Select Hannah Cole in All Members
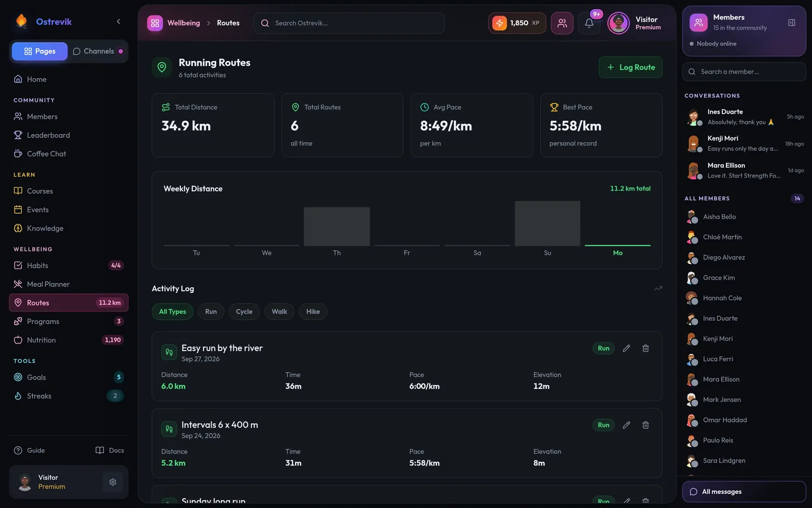The height and width of the screenshot is (508, 812). point(744,298)
